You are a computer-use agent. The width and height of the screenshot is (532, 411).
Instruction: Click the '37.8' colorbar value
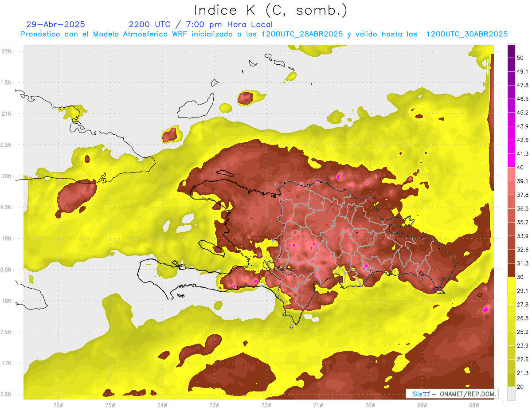[522, 195]
